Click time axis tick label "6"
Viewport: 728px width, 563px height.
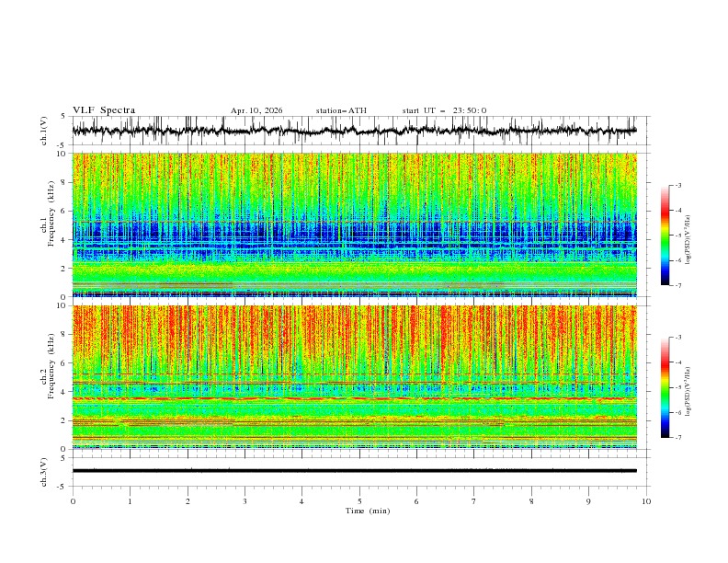point(417,501)
